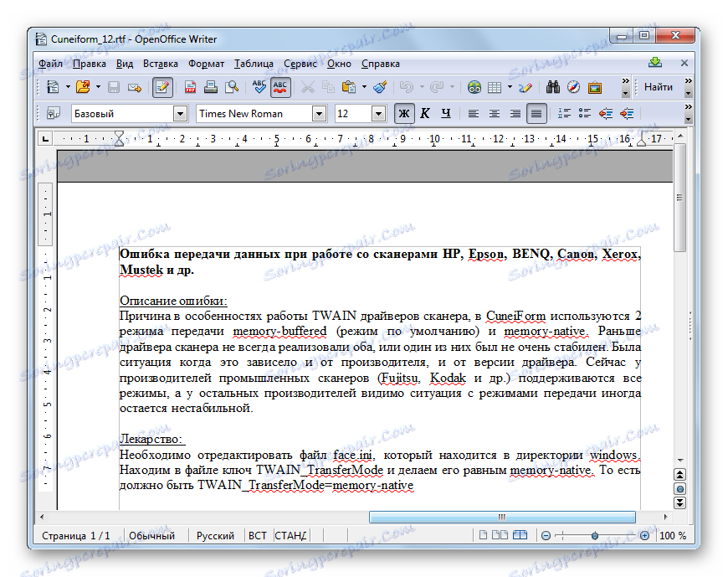Open the Paste special dropdown arrow
728x577 pixels.
coord(364,87)
